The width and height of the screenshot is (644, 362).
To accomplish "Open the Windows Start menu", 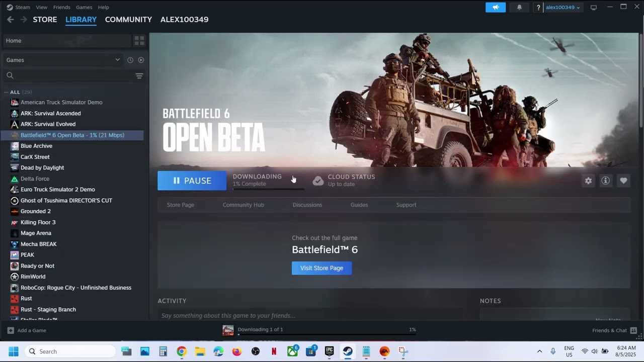I will pyautogui.click(x=14, y=351).
